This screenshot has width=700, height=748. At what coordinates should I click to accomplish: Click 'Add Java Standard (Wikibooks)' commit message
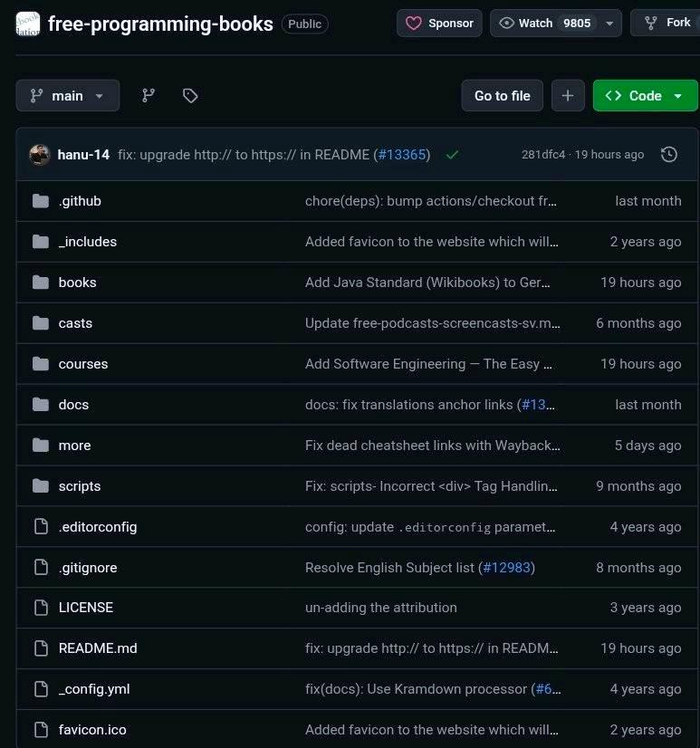point(427,283)
